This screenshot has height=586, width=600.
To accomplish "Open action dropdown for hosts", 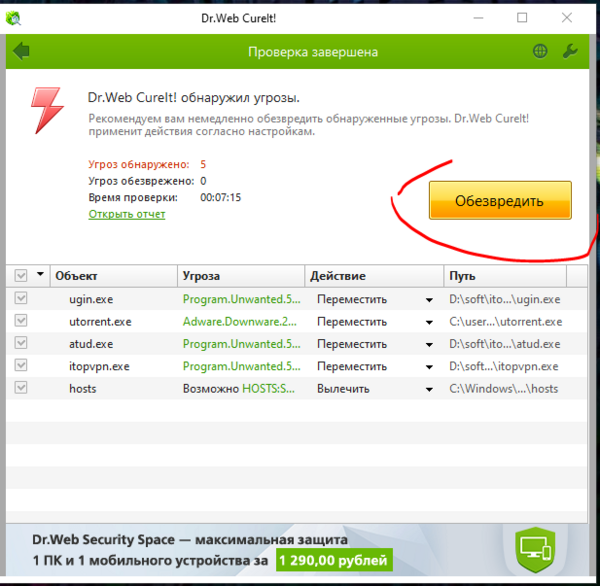I will [x=429, y=390].
